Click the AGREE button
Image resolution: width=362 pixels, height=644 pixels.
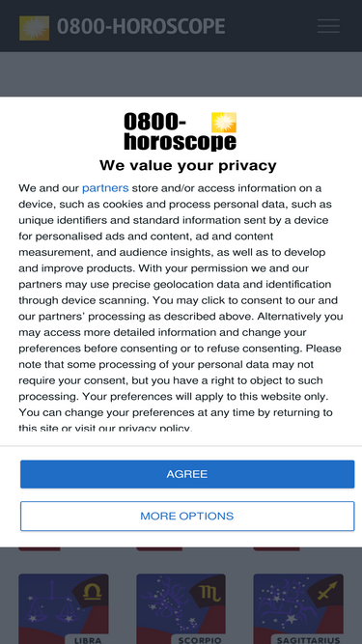coord(187,474)
